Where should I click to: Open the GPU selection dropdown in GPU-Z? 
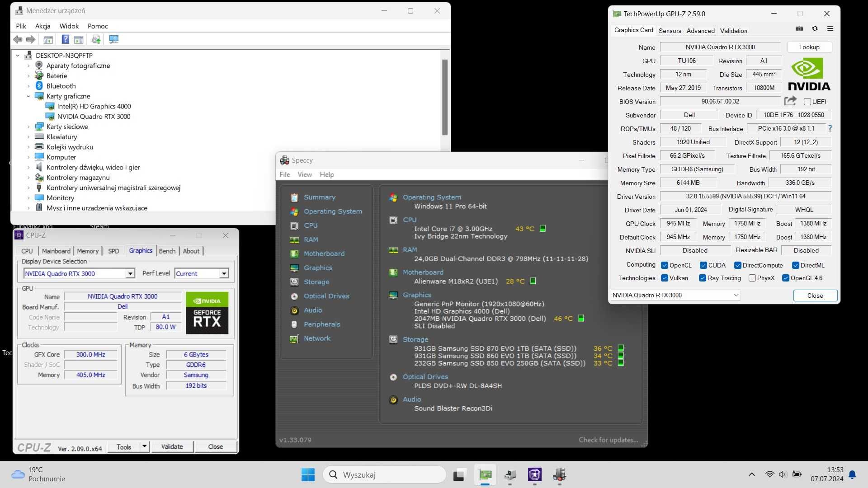676,295
